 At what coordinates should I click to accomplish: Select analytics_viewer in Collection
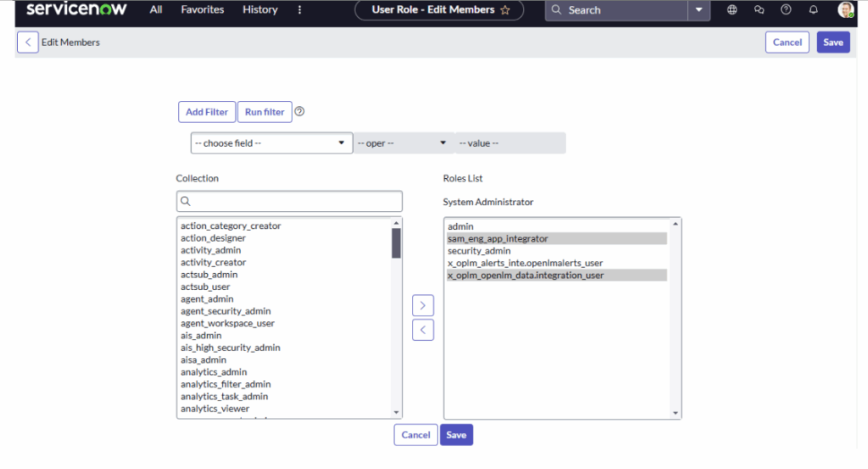pyautogui.click(x=214, y=409)
